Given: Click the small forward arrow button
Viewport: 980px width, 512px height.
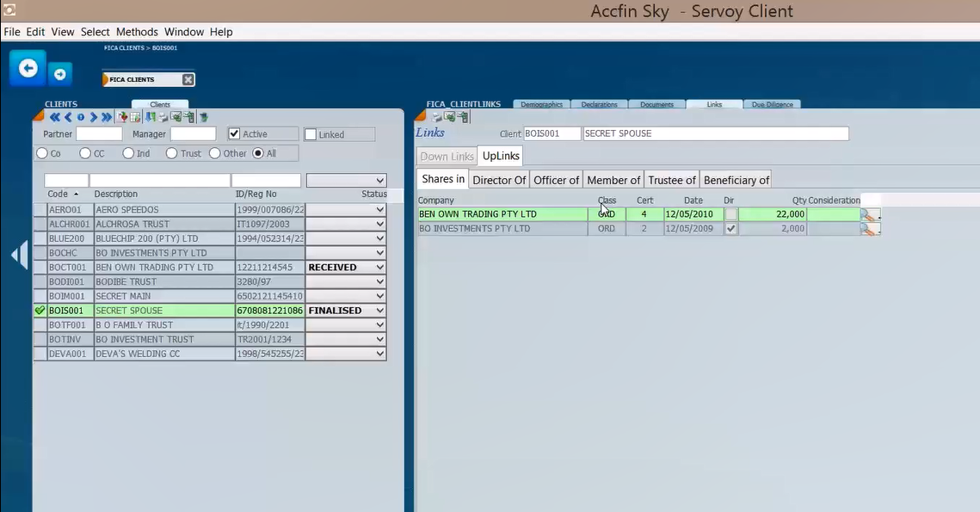Looking at the screenshot, I should click(60, 74).
